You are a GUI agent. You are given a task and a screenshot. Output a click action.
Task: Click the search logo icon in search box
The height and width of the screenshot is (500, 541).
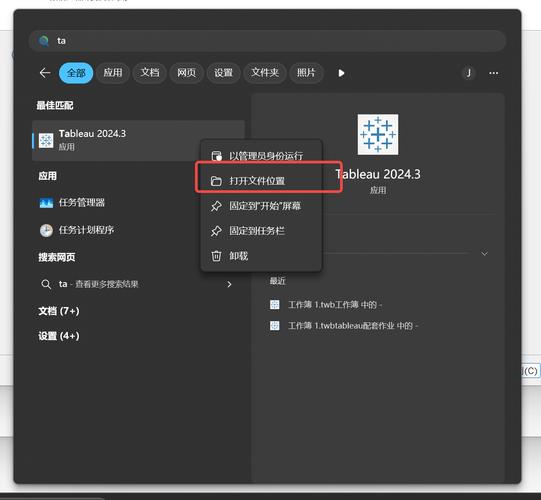coord(44,41)
